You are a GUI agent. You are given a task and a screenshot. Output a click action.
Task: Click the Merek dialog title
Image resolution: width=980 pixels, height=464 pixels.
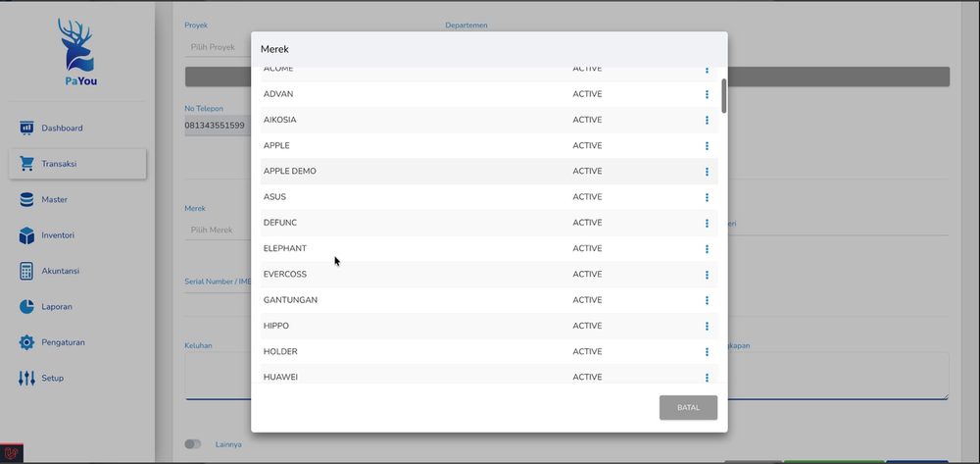(x=275, y=49)
